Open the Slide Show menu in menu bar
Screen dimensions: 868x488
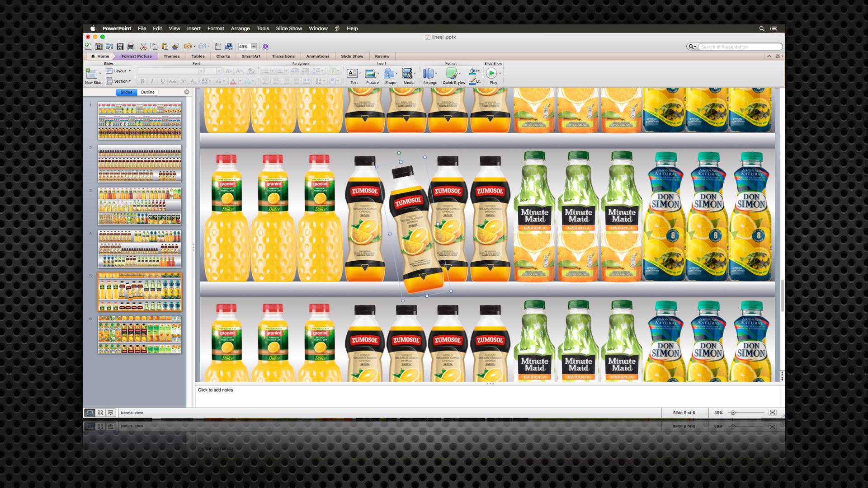(289, 28)
